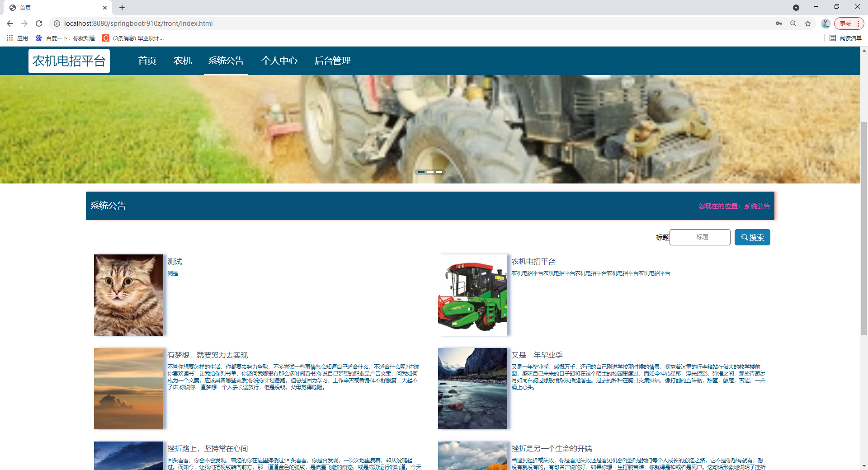The height and width of the screenshot is (470, 868).
Task: Open the 百度一下 bookmark
Action: pyautogui.click(x=66, y=38)
